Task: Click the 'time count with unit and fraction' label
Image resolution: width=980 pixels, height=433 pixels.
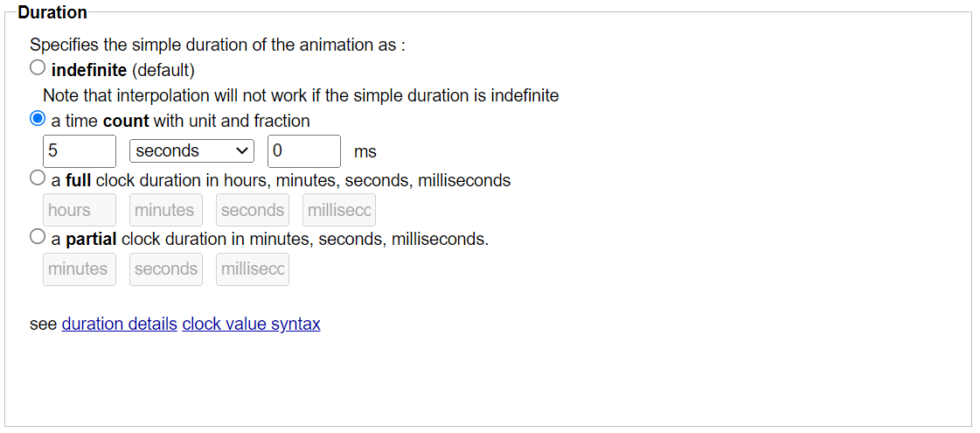Action: pos(186,121)
